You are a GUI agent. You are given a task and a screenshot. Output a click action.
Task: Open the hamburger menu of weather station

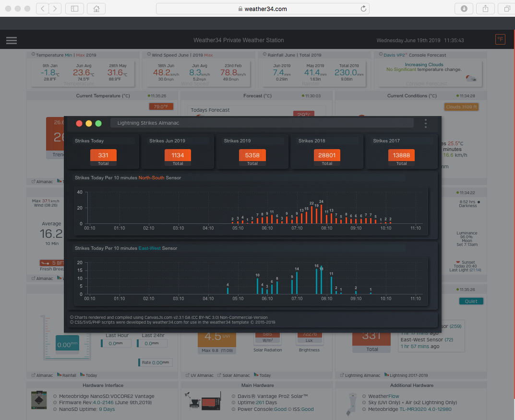click(x=12, y=40)
